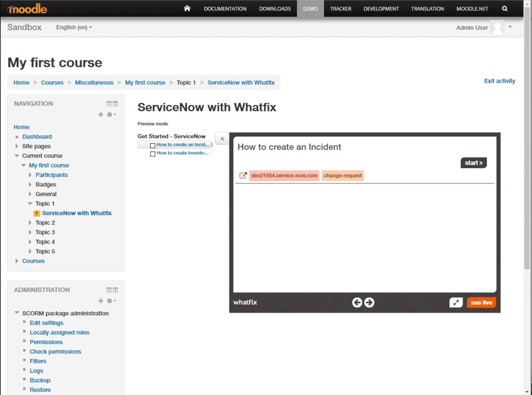Open the user menu arrow next to avatar
The height and width of the screenshot is (395, 532).
coord(510,27)
